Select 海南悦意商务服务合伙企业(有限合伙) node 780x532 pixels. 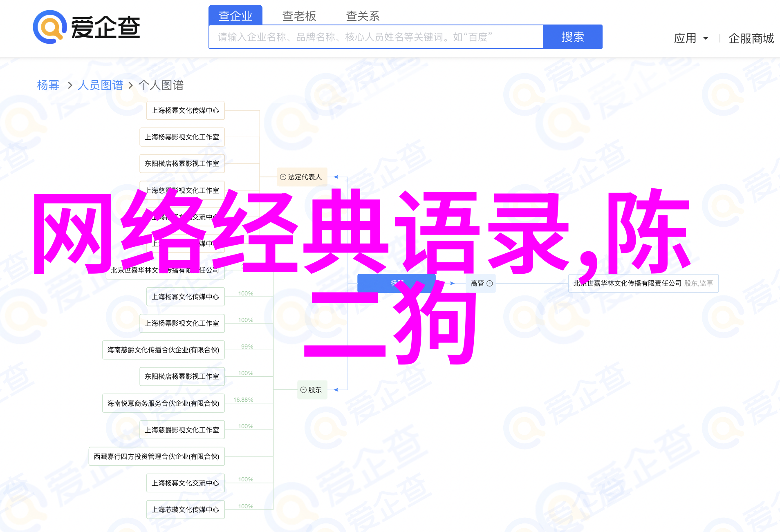(x=164, y=403)
